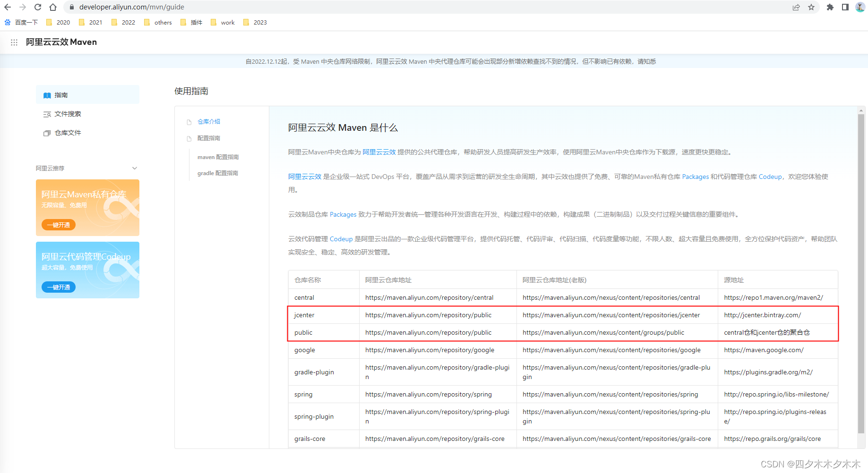
Task: Click the Codeup link after 云效代码管理
Action: tap(341, 239)
